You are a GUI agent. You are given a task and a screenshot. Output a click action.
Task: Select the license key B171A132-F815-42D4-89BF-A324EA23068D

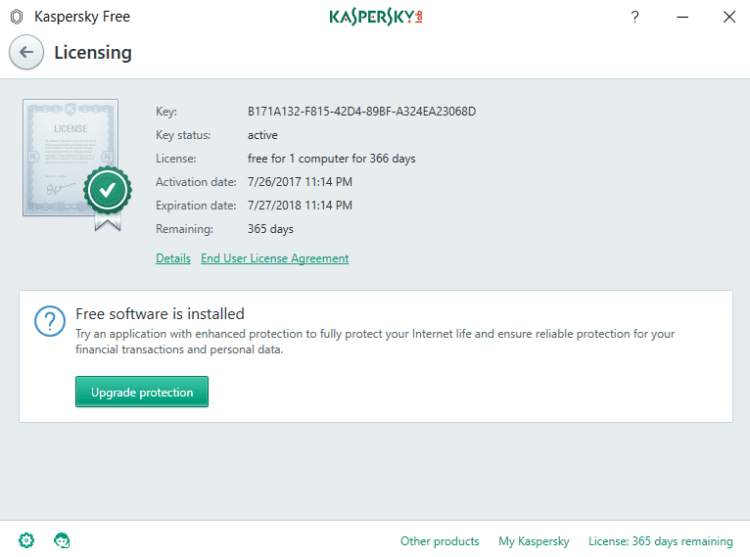click(x=362, y=111)
